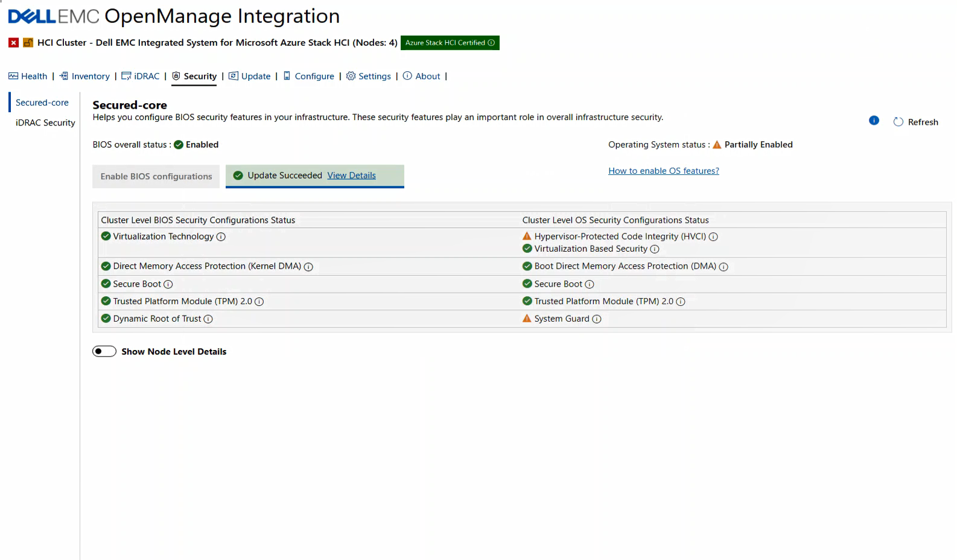Click info icon beside BIOS Secure Boot
Screen dimensions: 957x560
(168, 284)
